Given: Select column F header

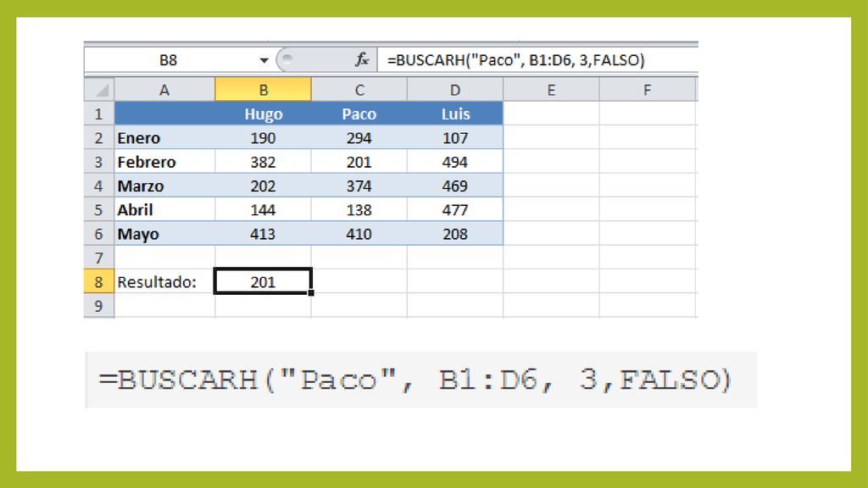Looking at the screenshot, I should coord(647,90).
